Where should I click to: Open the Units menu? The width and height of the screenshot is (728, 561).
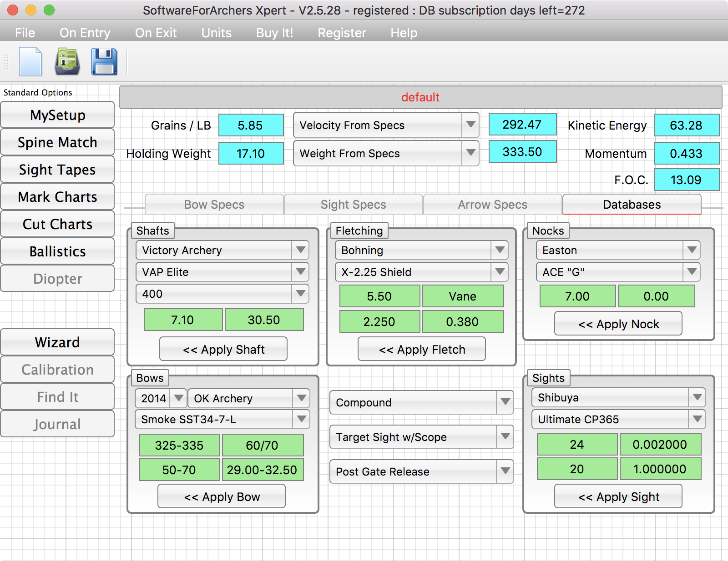click(217, 33)
